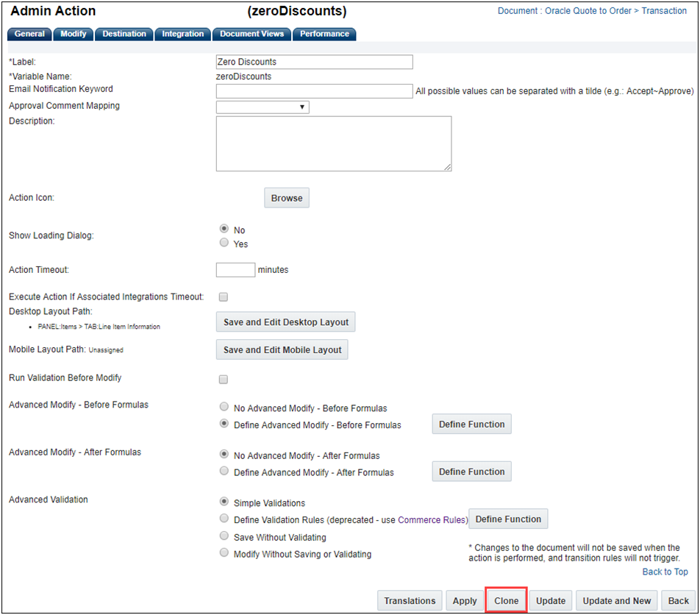
Task: Open the Integration tab
Action: tap(182, 34)
